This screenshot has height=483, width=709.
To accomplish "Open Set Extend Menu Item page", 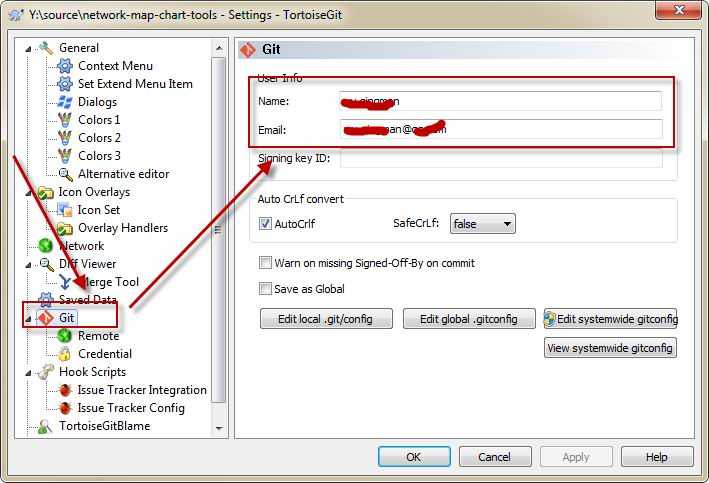I will coord(135,84).
